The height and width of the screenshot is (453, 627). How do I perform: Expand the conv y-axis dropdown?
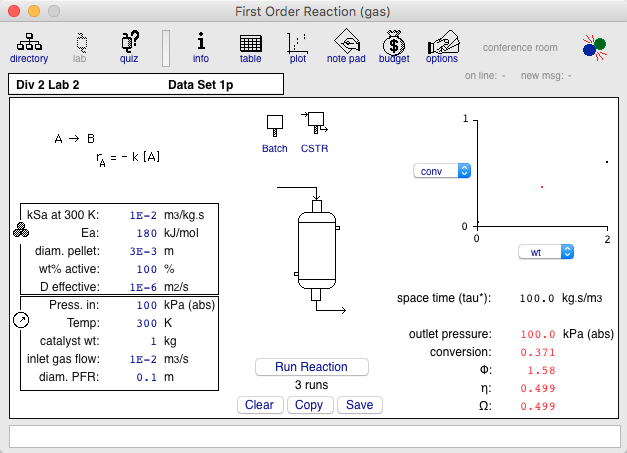point(442,171)
